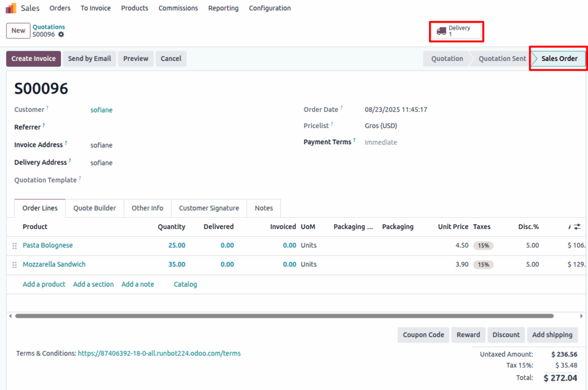Cancel the sales order
Screen dimensions: 588x390
click(171, 59)
